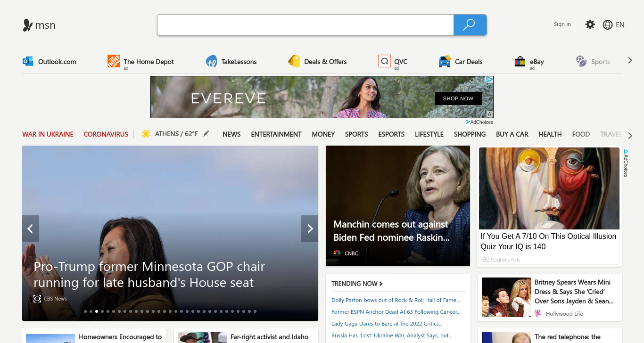Click the MSN butterfly logo
644x343 pixels.
click(28, 25)
